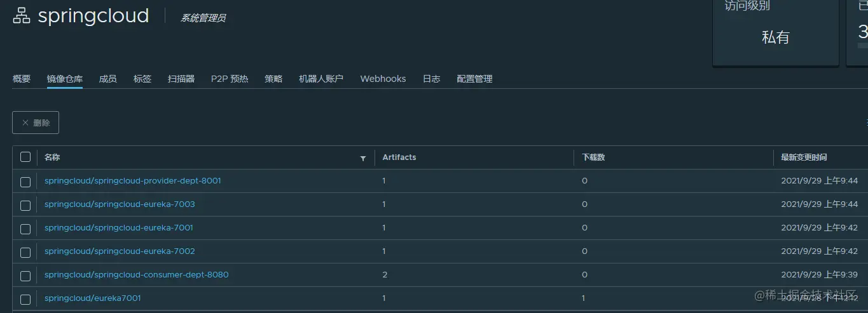The image size is (868, 313).
Task: Sort by 最新变更时间 column header
Action: pyautogui.click(x=804, y=157)
